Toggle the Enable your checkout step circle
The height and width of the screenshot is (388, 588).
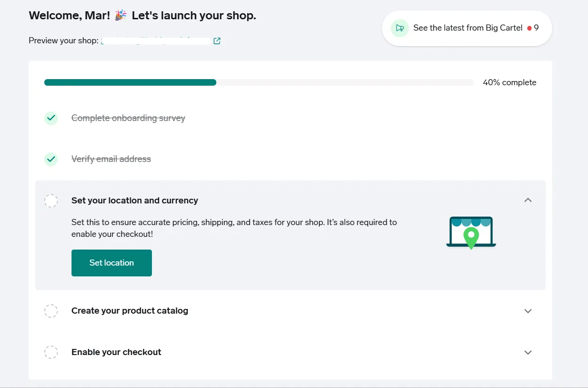pyautogui.click(x=51, y=352)
